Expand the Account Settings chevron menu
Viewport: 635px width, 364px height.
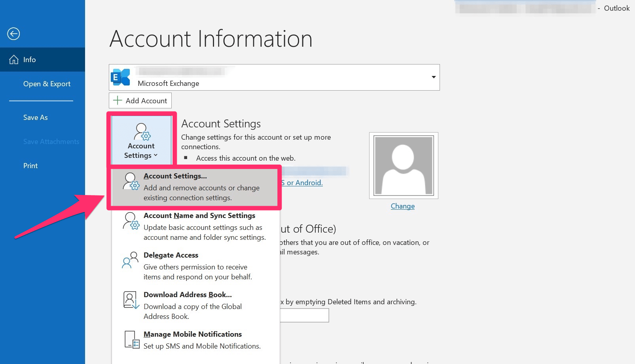[x=155, y=155]
